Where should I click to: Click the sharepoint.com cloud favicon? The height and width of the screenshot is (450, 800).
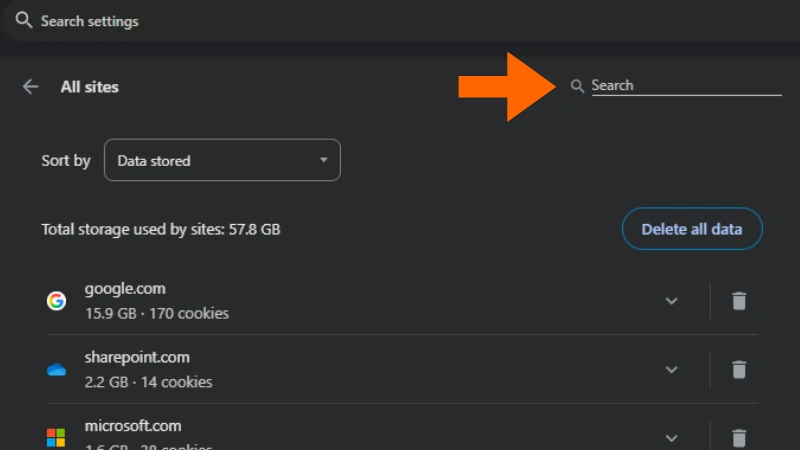point(56,370)
